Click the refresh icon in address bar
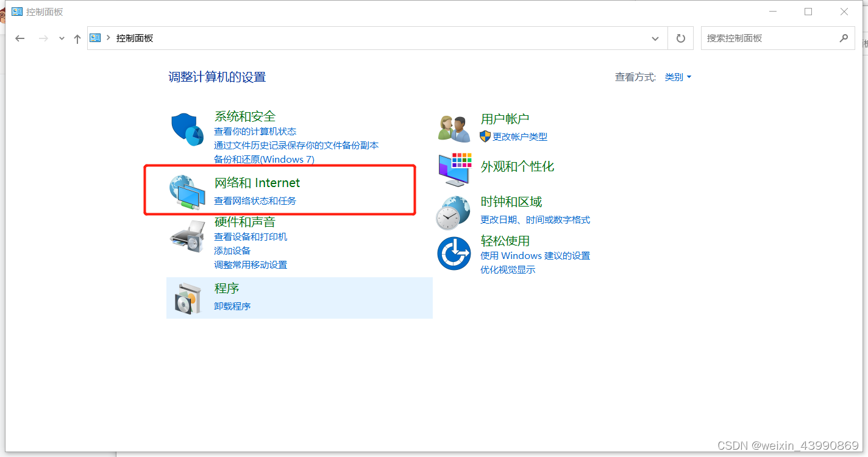Image resolution: width=868 pixels, height=457 pixels. tap(680, 38)
